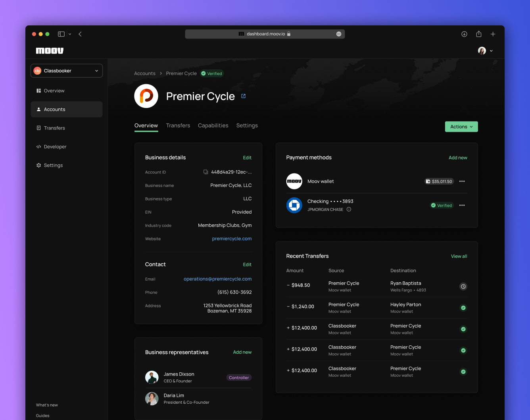Click the Moov logo in header
Viewport: 530px width, 420px height.
coord(50,51)
